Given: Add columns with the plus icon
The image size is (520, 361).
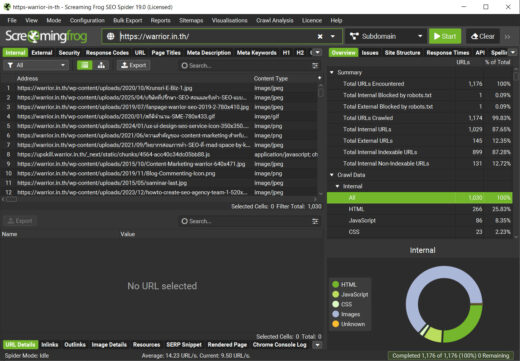Looking at the screenshot, I should 319,78.
